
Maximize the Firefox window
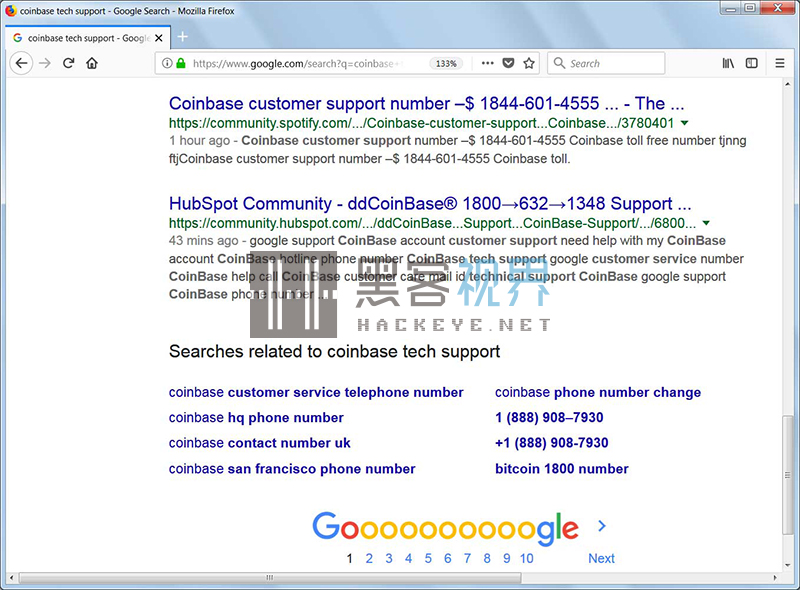coord(749,8)
